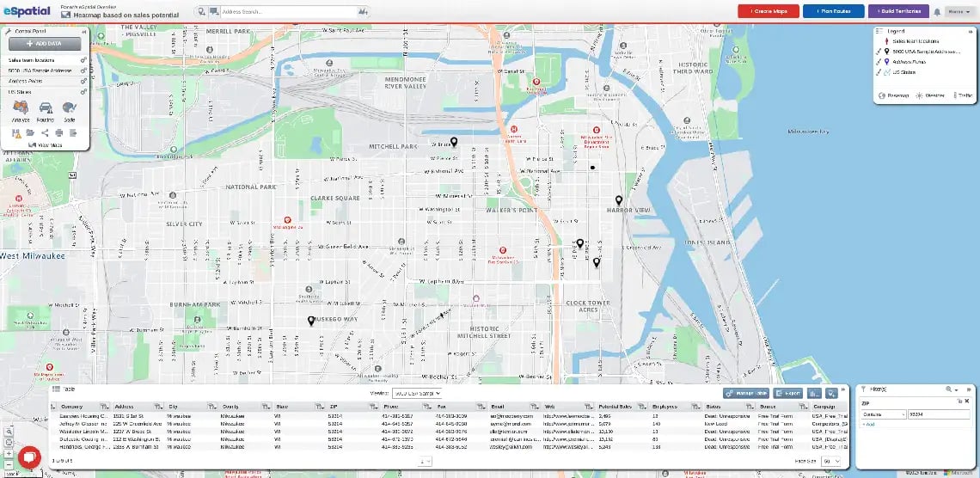Open settings gear for US States layer
980x478 pixels.
(x=83, y=92)
